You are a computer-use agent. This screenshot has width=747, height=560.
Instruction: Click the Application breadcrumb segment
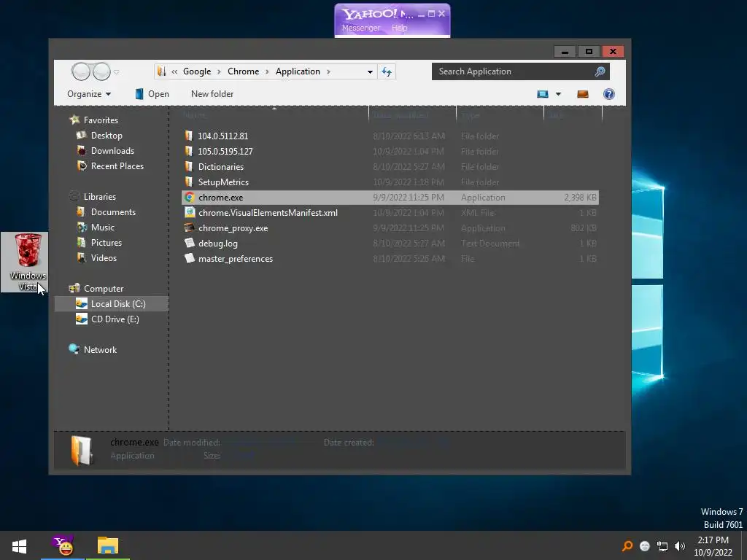tap(298, 71)
